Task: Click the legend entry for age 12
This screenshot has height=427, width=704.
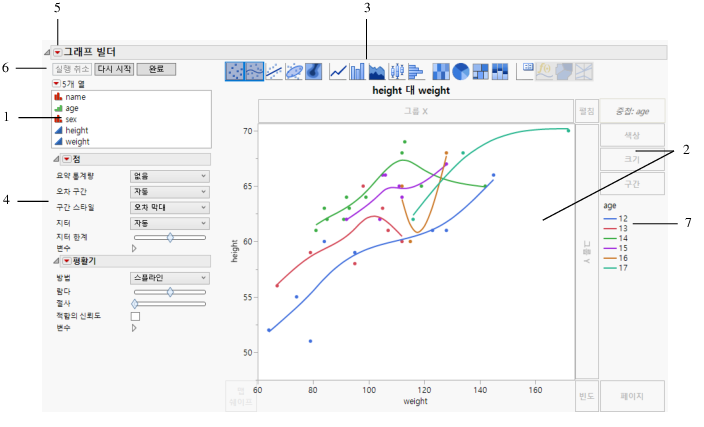Action: [x=616, y=219]
